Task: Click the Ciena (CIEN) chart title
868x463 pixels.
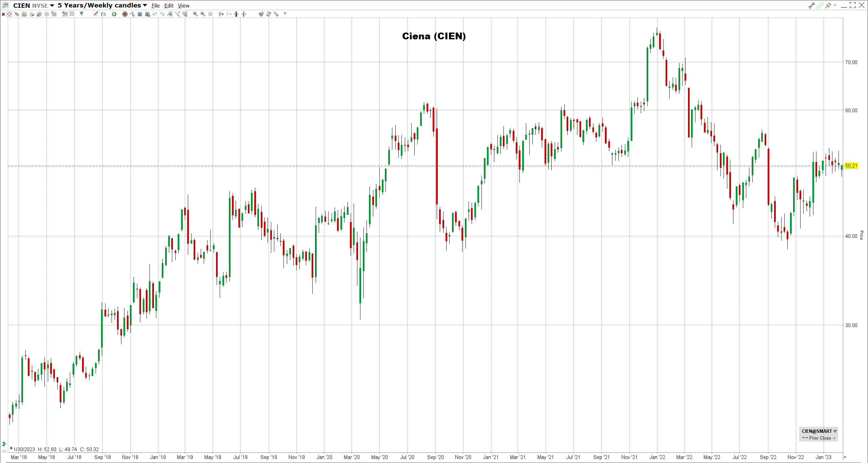Action: [x=434, y=36]
